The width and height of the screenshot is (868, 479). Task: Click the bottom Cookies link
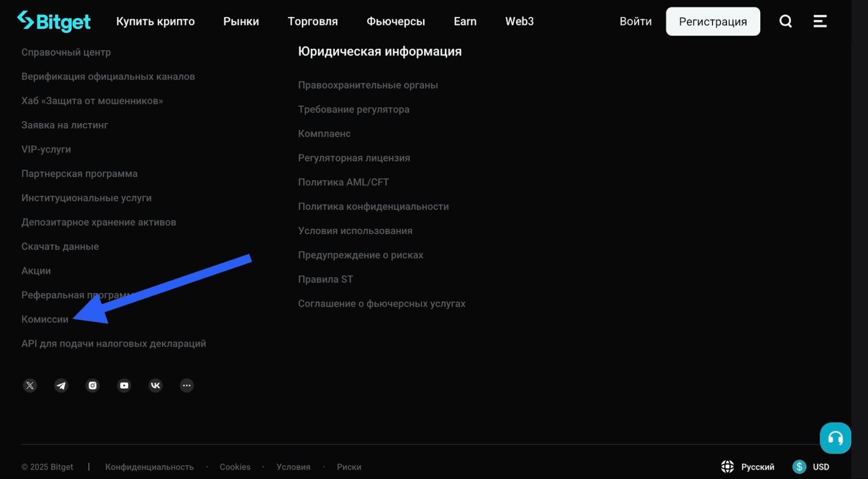tap(235, 467)
